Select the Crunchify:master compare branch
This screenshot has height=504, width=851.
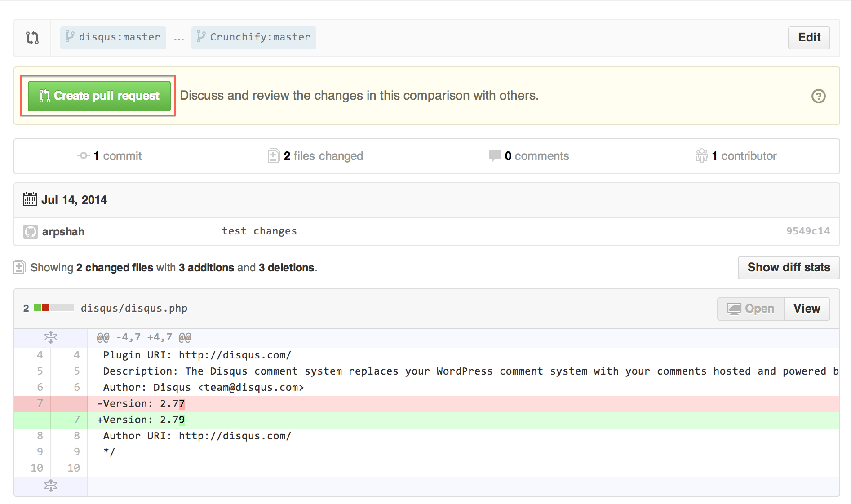(254, 37)
